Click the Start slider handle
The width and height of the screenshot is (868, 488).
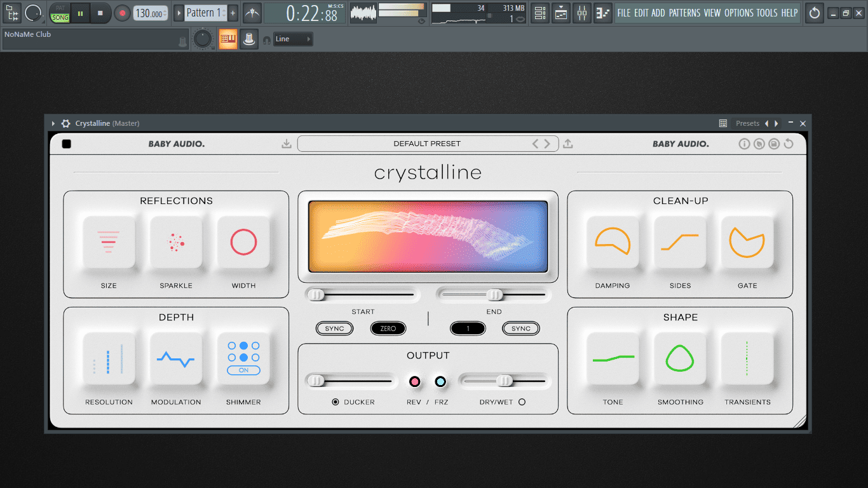tap(316, 295)
